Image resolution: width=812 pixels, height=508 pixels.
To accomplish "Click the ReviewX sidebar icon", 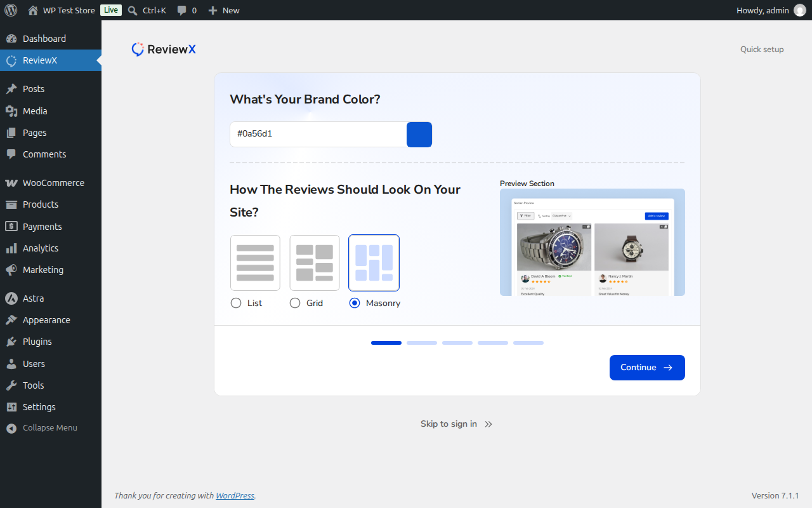I will [x=11, y=60].
